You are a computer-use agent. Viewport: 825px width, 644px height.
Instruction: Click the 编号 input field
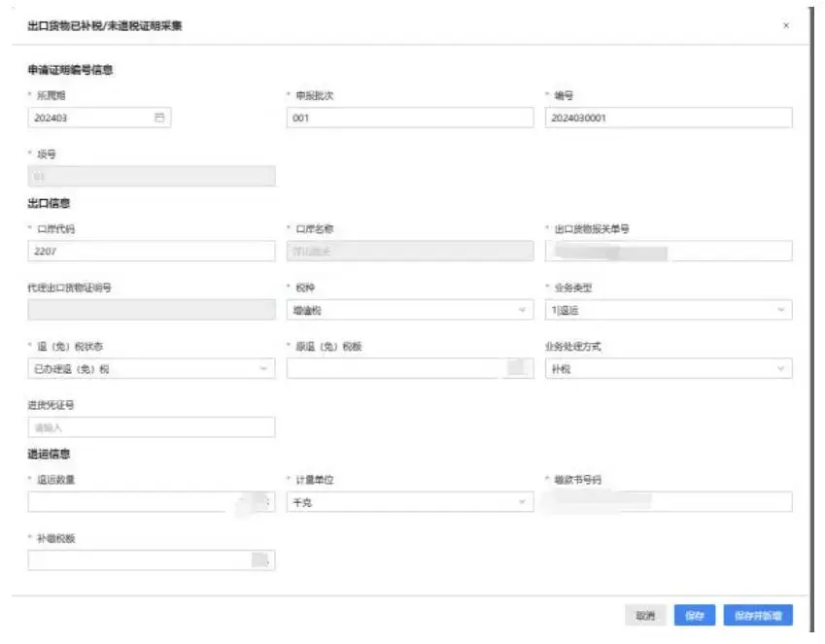point(668,118)
